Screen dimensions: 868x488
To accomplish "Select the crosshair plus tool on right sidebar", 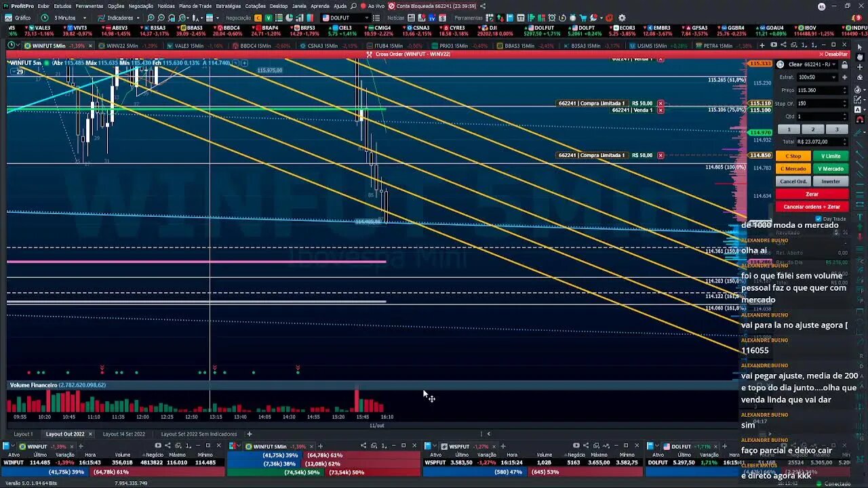I will (859, 67).
